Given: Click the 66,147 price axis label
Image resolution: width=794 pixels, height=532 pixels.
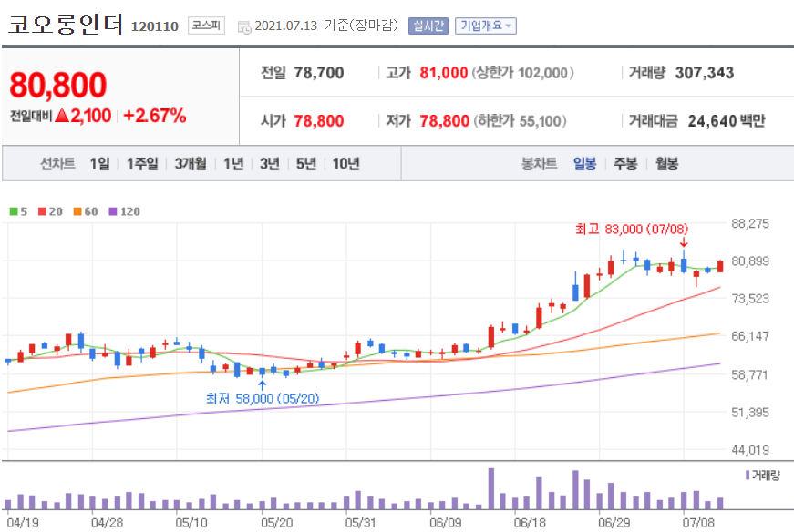Looking at the screenshot, I should tap(750, 336).
